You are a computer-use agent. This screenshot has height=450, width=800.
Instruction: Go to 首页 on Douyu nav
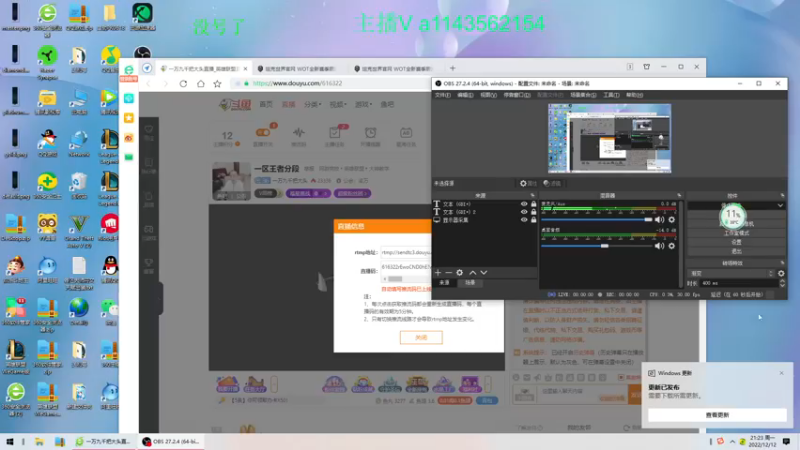pos(266,105)
